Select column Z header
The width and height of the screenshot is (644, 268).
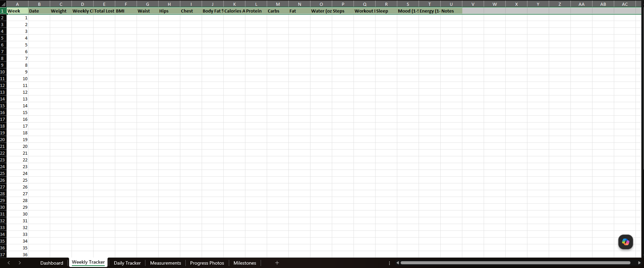[560, 4]
